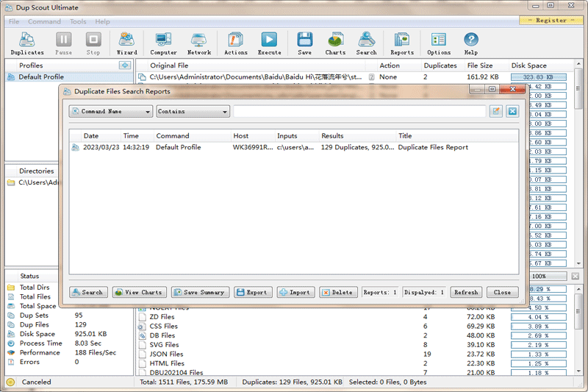Click the Import button
Image resolution: width=588 pixels, height=392 pixels.
coord(295,292)
